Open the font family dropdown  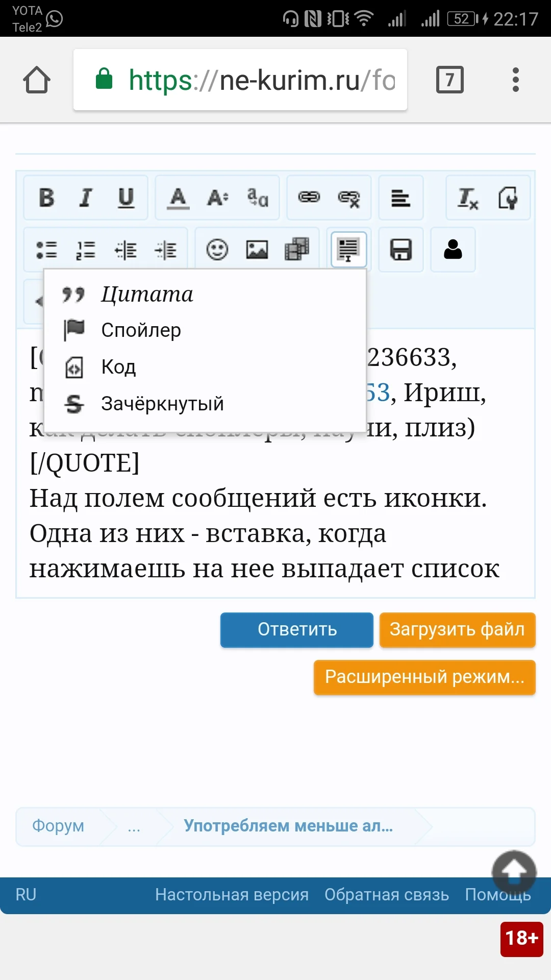click(257, 198)
